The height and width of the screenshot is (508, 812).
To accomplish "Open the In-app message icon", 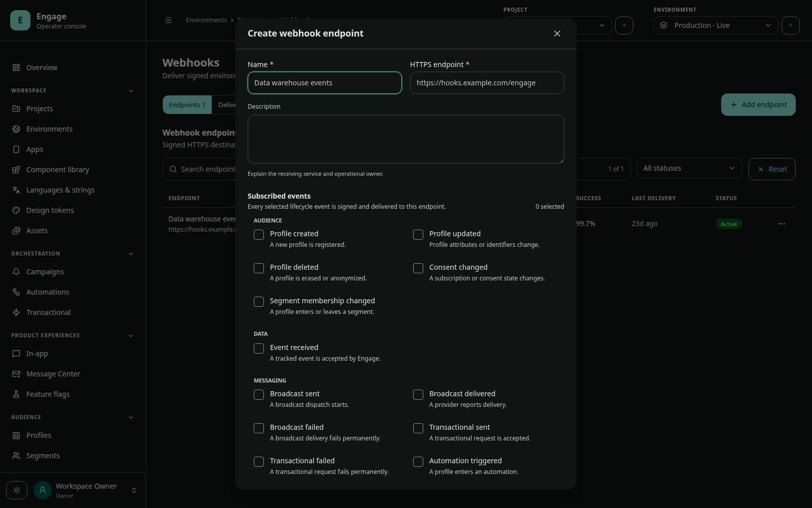I will click(16, 354).
